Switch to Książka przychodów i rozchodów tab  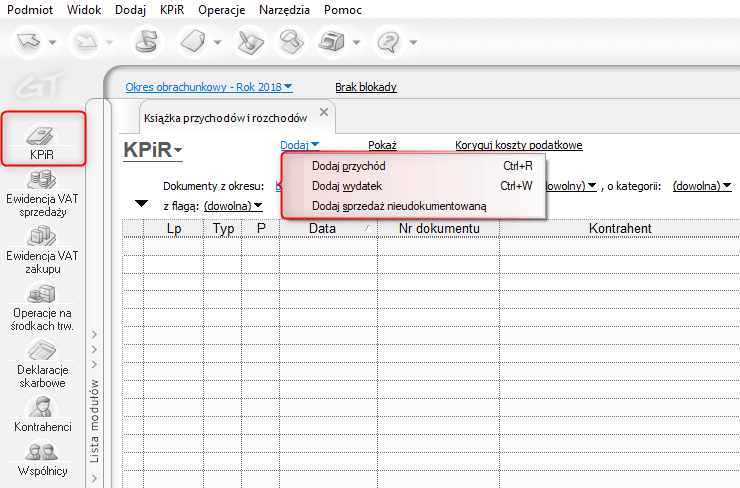tap(226, 118)
